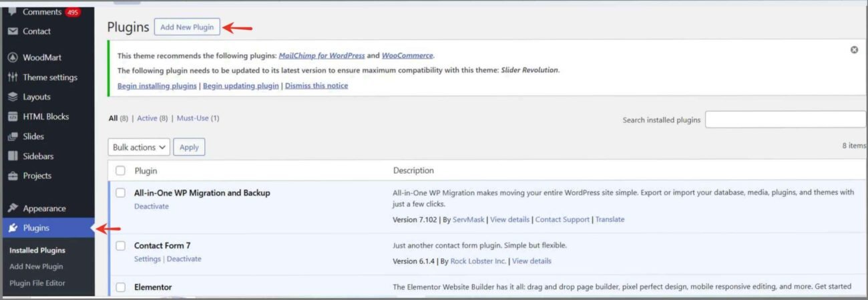Deactivate the Contact Form 7 plugin
This screenshot has width=868, height=300.
tap(184, 259)
